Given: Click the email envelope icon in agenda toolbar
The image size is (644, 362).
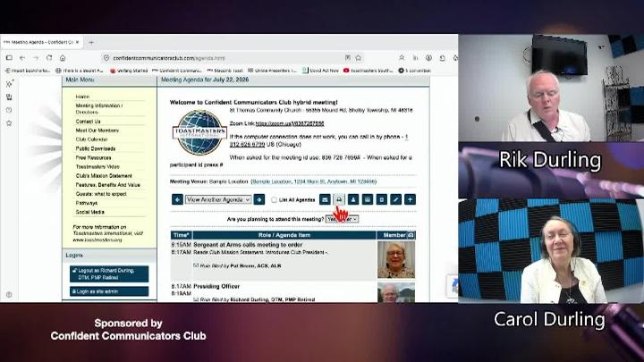Looking at the screenshot, I should [325, 199].
